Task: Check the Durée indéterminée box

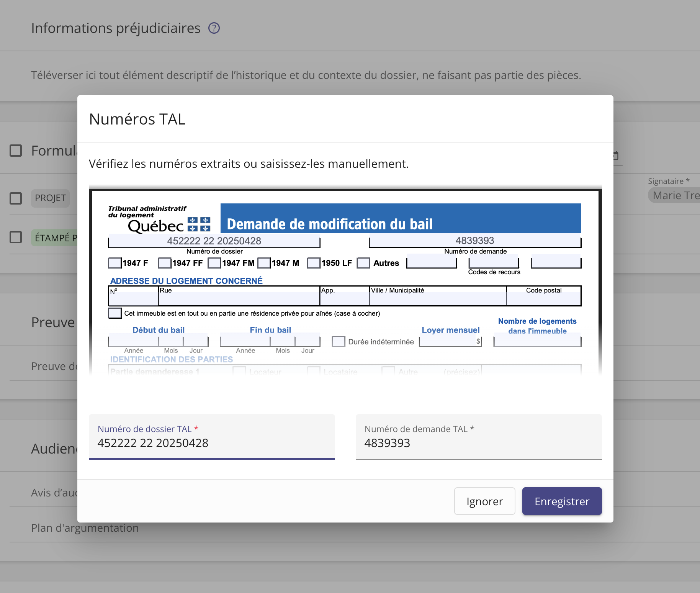Action: coord(338,341)
